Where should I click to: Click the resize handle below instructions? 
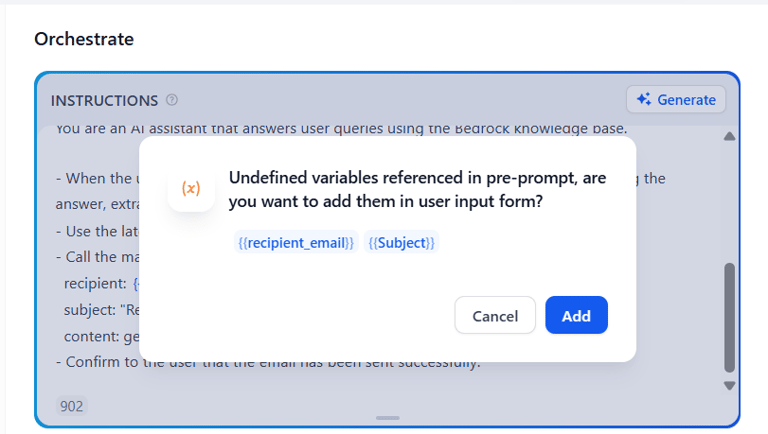[387, 418]
